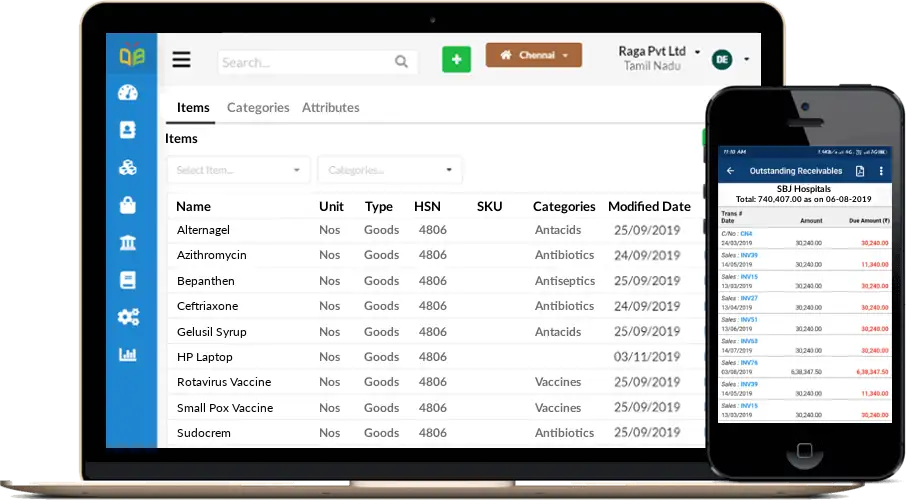Open the inventory cubes icon
Image resolution: width=910 pixels, height=500 pixels.
(128, 167)
